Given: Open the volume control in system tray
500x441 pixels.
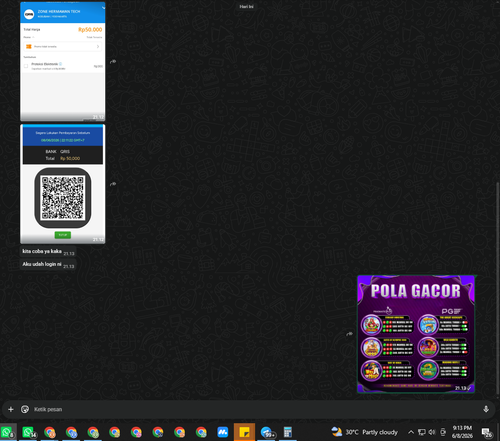Looking at the screenshot, I should 432,432.
